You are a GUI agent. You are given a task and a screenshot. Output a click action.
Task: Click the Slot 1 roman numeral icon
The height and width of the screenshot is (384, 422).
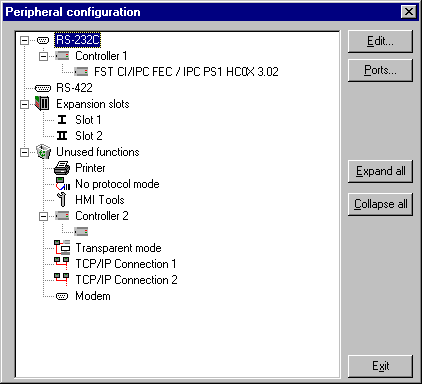(62, 120)
